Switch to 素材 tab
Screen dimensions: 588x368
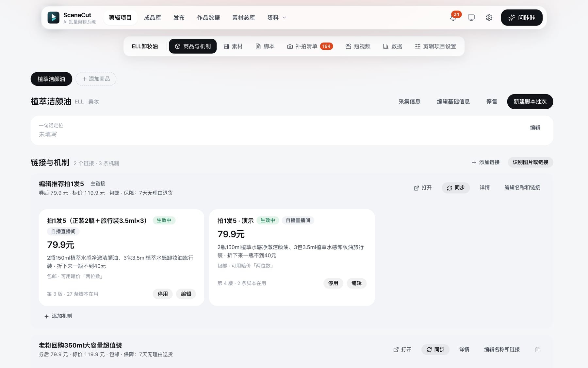[233, 46]
